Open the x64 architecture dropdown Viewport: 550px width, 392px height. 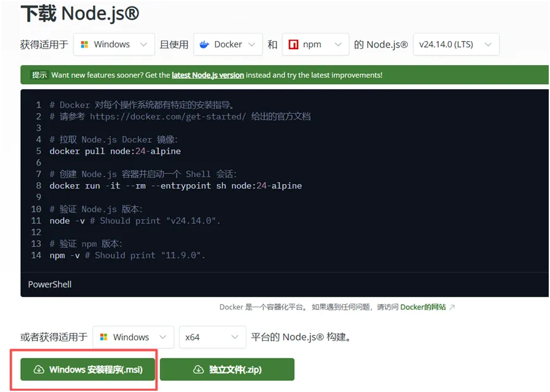pos(213,337)
